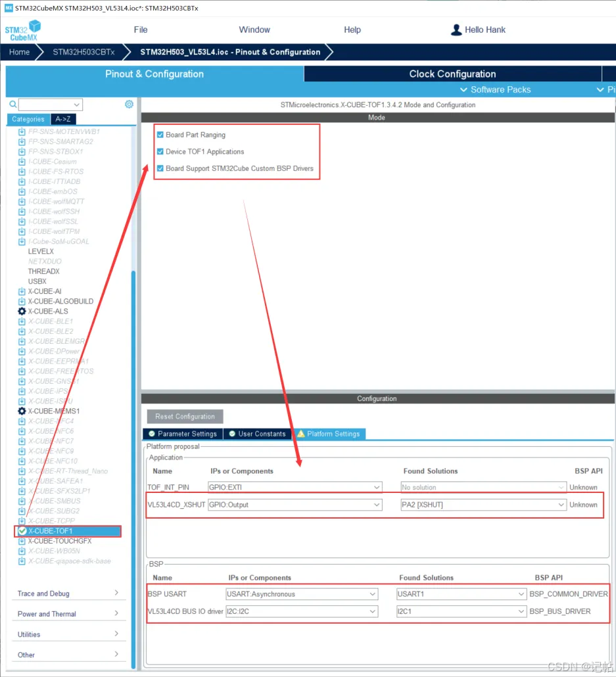Select the Pinout & Configuration tab
The image size is (616, 677).
(x=154, y=74)
